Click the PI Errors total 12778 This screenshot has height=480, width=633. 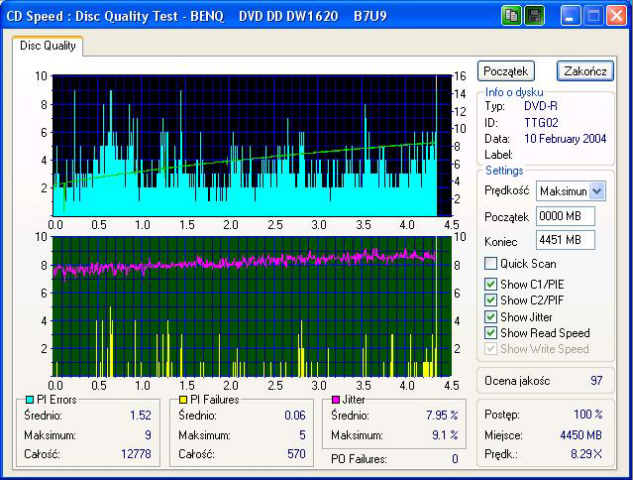tap(136, 454)
